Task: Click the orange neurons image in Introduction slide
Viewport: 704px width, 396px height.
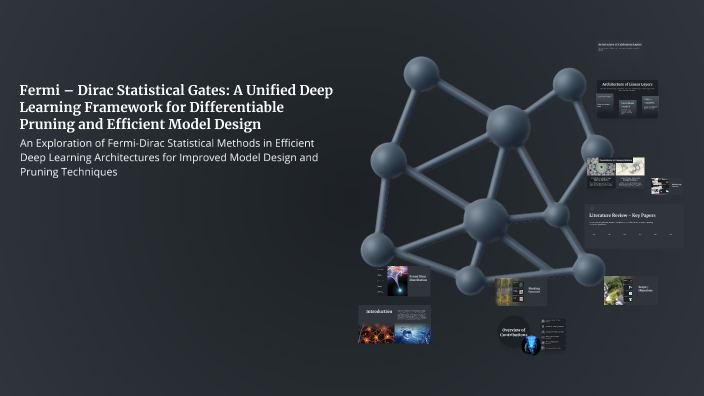Action: tap(376, 334)
